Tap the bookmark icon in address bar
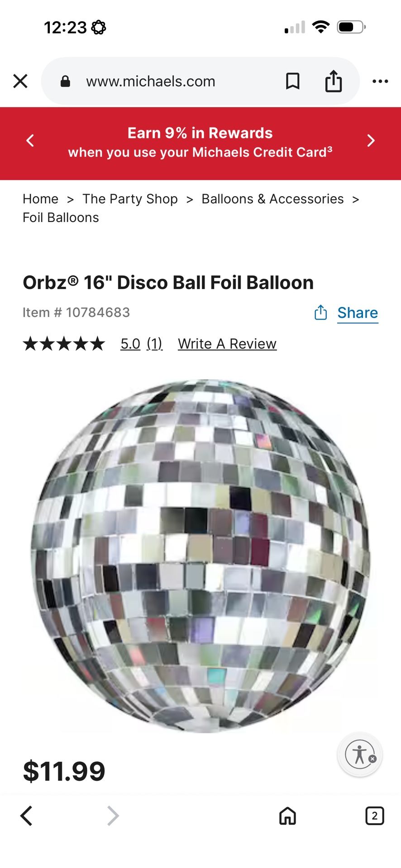 (293, 81)
